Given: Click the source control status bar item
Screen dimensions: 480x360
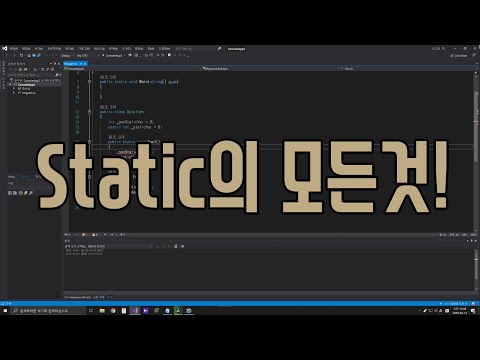Looking at the screenshot, I should [454, 304].
